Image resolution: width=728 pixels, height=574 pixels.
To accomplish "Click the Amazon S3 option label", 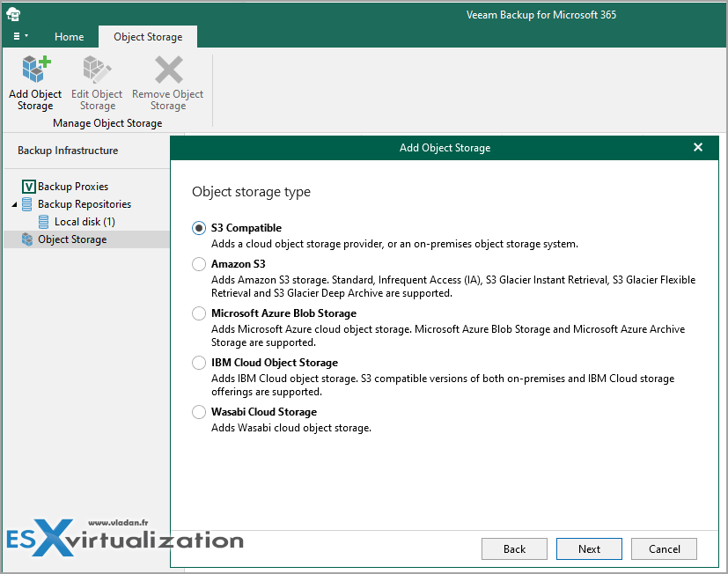I will point(239,264).
